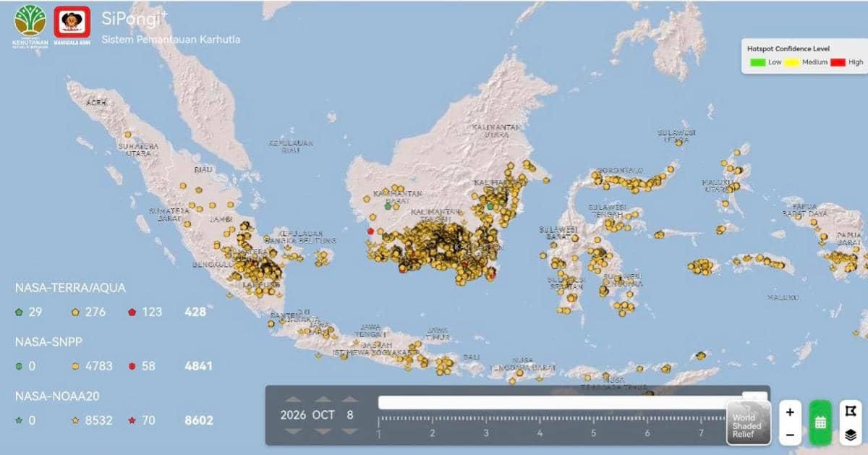Click the white timeline slider track
The image size is (868, 455).
pyautogui.click(x=571, y=402)
